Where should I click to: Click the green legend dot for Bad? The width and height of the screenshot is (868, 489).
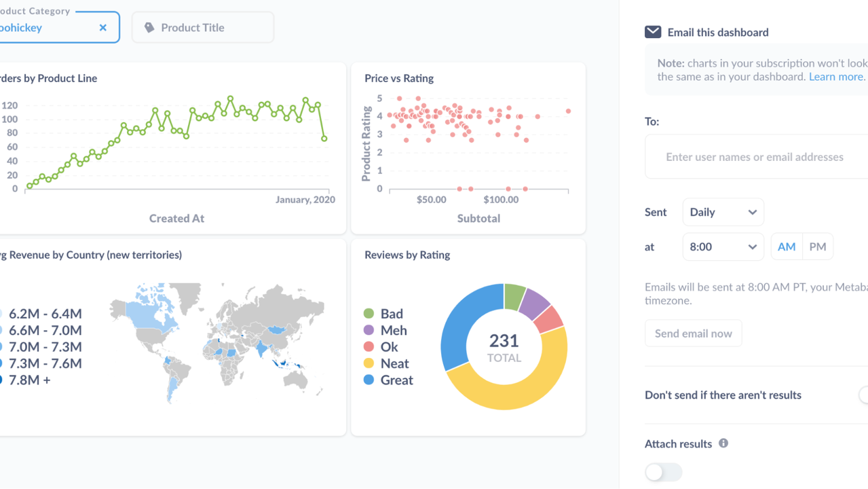point(370,314)
